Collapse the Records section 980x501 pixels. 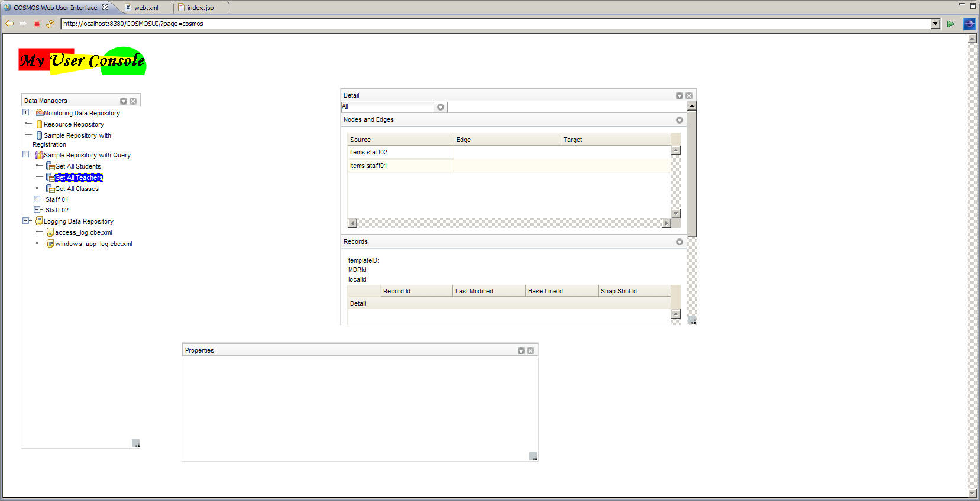pos(680,242)
